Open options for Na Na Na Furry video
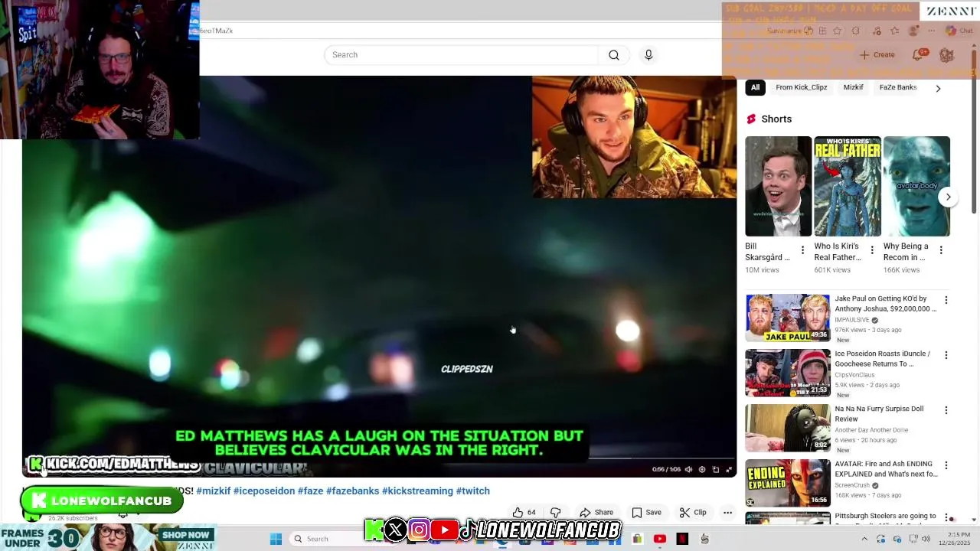980x551 pixels. click(946, 410)
